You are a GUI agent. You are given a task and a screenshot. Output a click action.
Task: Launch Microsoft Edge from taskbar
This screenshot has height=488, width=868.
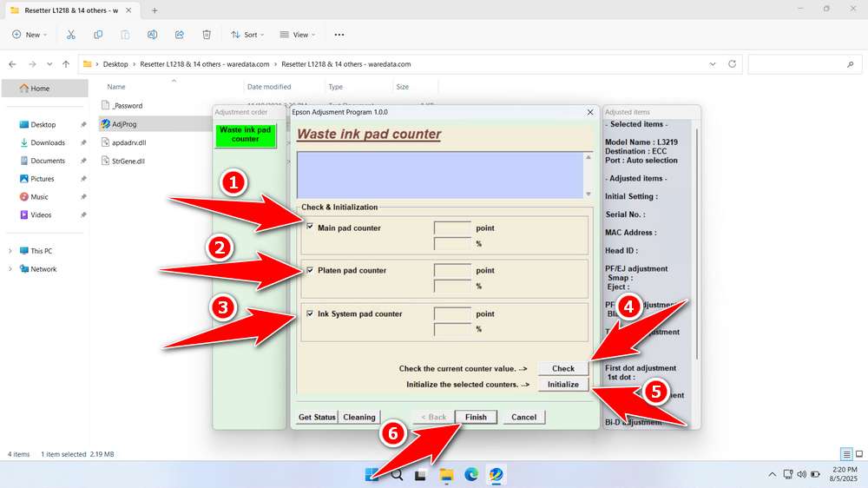coord(471,475)
